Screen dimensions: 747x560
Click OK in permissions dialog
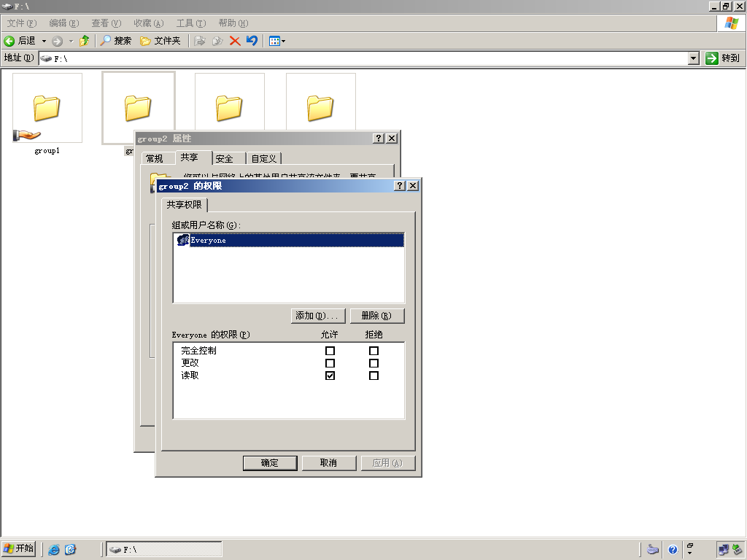click(270, 463)
